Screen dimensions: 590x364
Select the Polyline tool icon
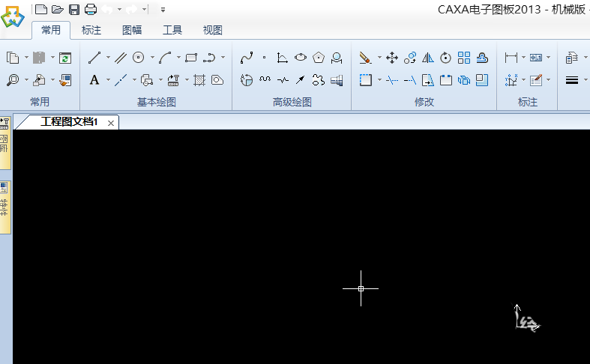[209, 58]
